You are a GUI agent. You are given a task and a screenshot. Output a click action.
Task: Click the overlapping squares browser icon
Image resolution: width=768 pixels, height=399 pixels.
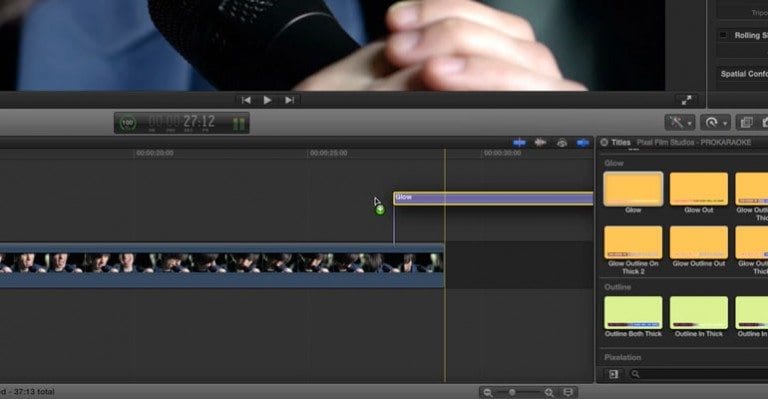point(746,122)
